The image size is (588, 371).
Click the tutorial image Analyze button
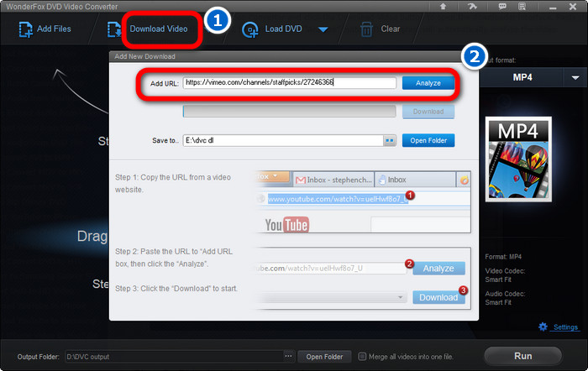point(438,269)
